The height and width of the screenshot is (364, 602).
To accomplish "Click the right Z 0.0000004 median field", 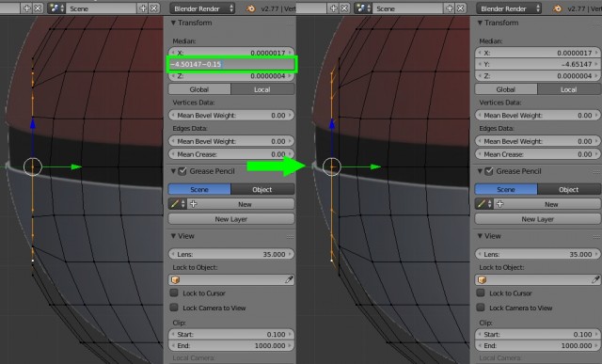I will [538, 76].
